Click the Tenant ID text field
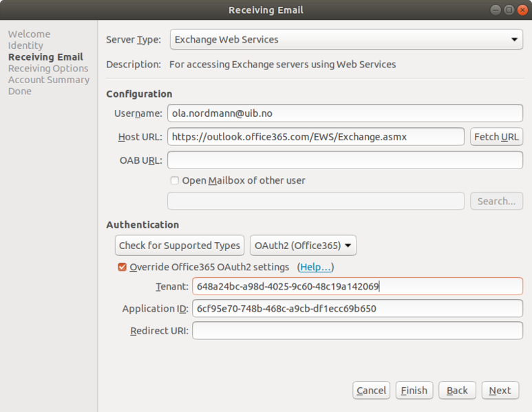The image size is (532, 412). tap(357, 287)
